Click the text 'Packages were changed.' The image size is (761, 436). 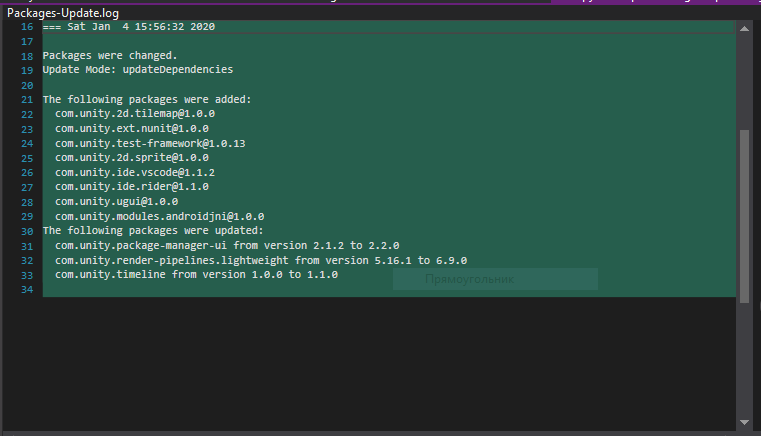(110, 56)
